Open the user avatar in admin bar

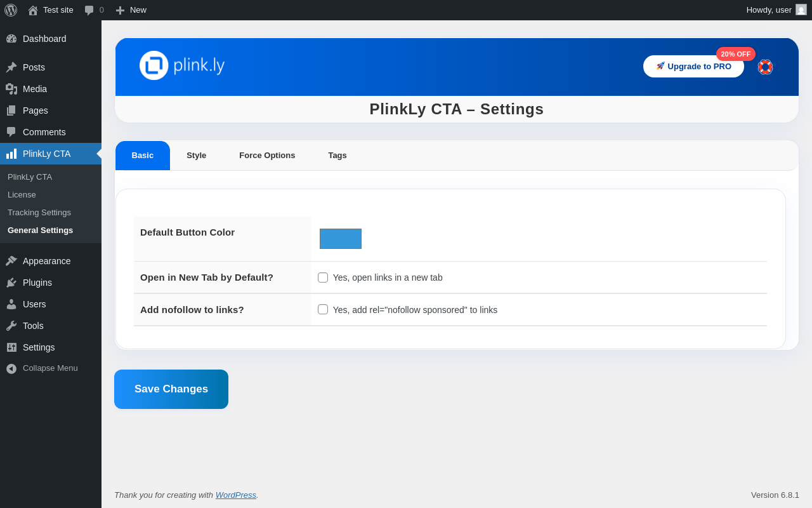(801, 10)
